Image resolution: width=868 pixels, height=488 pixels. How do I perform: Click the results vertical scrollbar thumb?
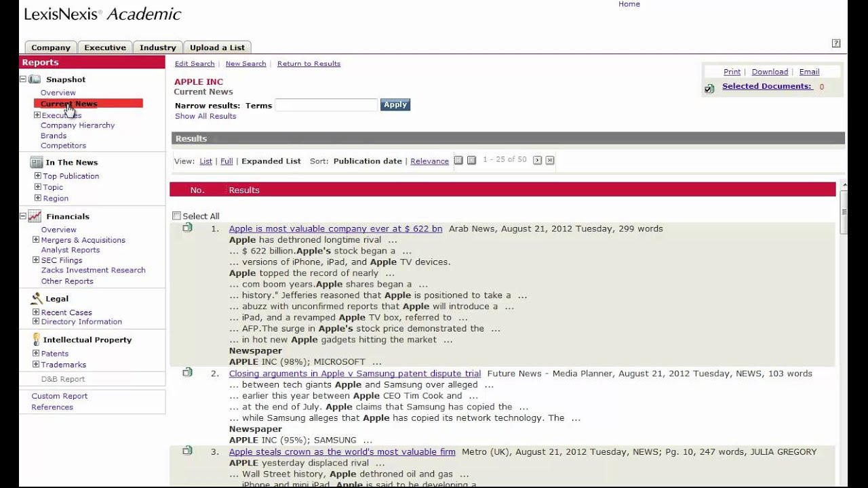[844, 212]
